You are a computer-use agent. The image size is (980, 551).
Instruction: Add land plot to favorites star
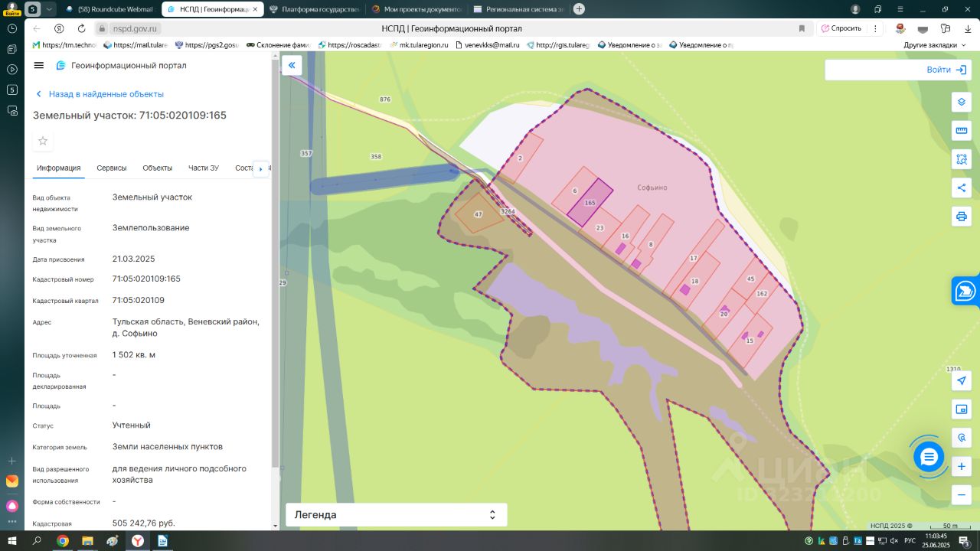pyautogui.click(x=43, y=141)
